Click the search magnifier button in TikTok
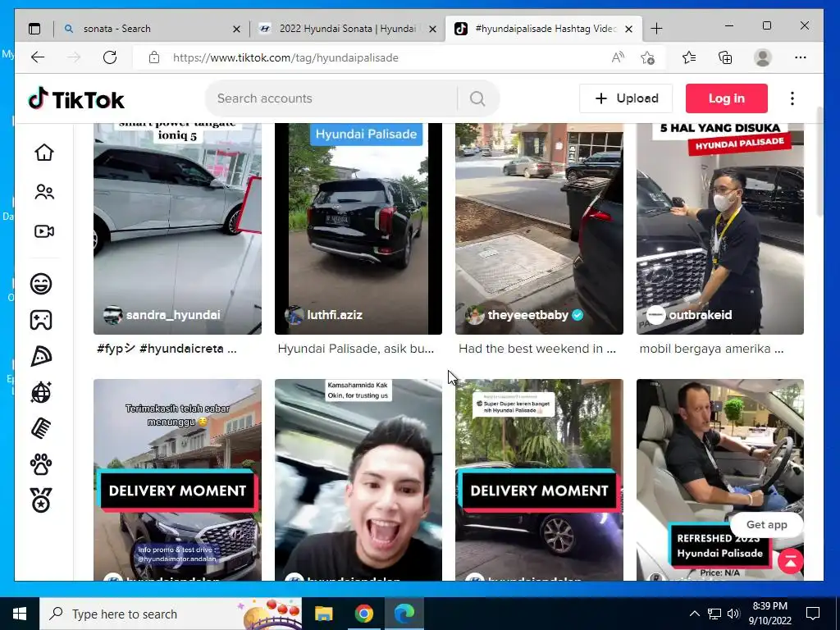 [x=477, y=98]
